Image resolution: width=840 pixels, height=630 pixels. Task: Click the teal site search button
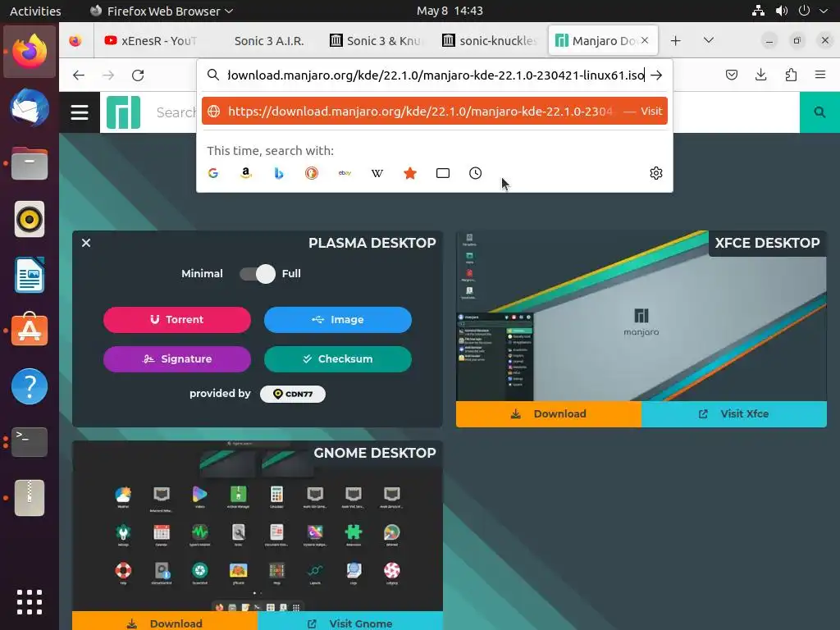coord(819,112)
